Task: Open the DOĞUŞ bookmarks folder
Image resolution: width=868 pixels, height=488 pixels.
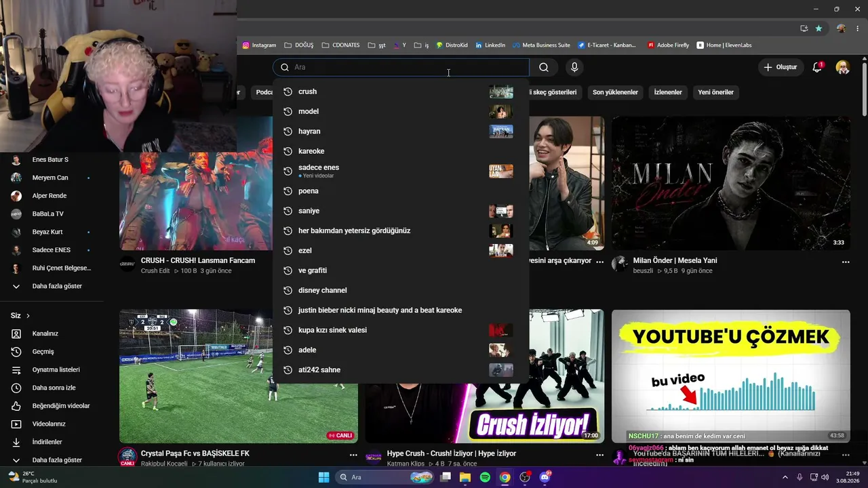Action: point(298,45)
